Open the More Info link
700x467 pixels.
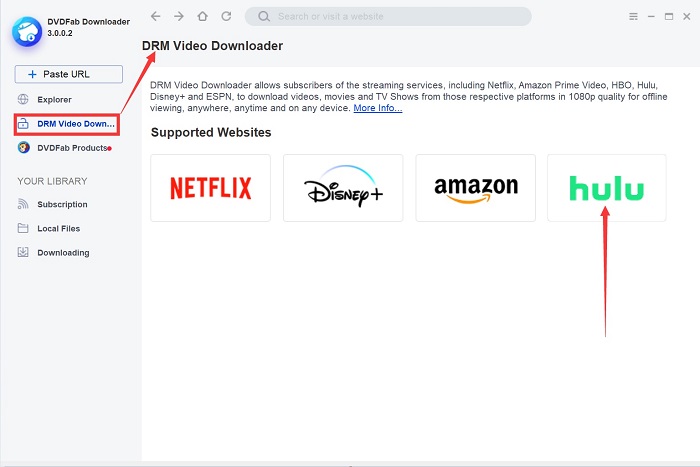point(378,108)
